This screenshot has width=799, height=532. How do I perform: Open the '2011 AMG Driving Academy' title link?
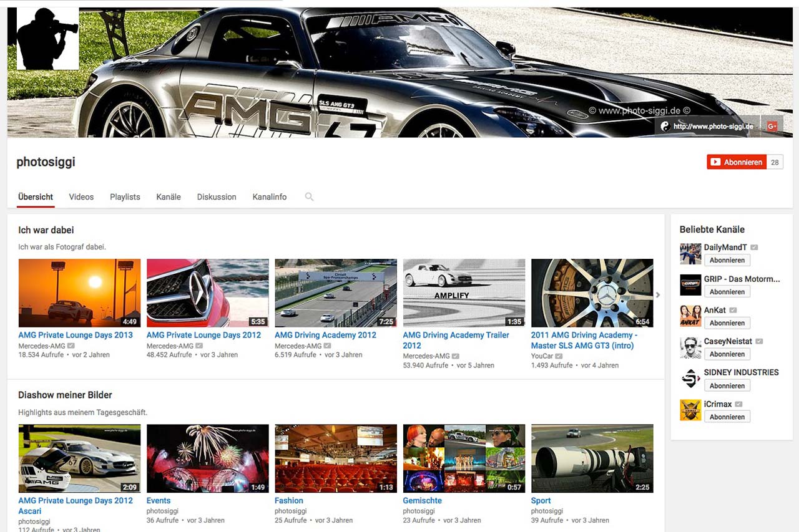click(x=584, y=340)
